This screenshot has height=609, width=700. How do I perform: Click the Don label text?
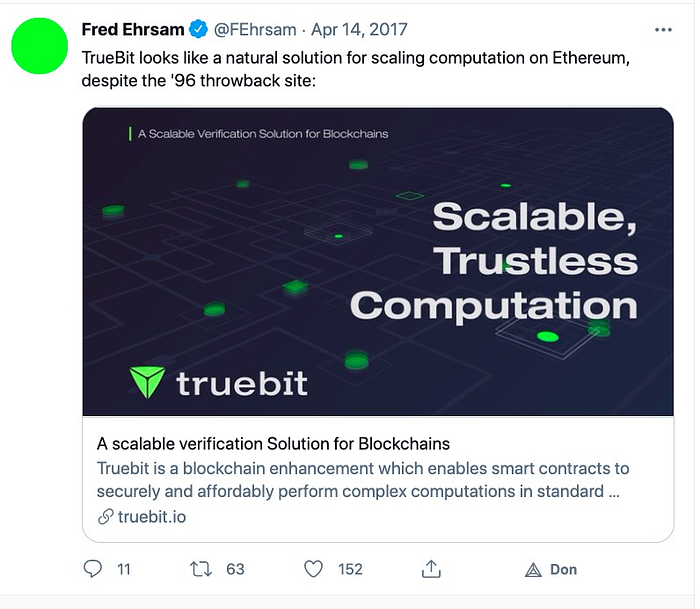(563, 569)
